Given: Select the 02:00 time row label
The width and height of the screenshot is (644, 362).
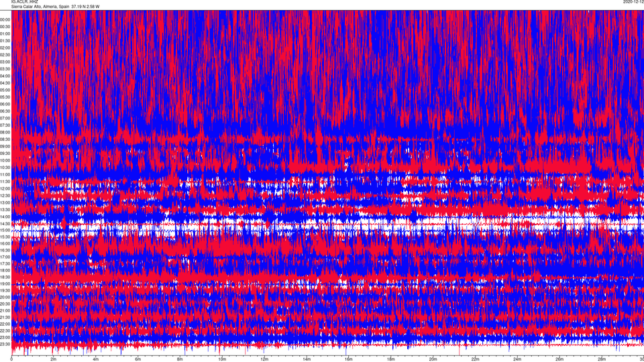Looking at the screenshot, I should [5, 48].
